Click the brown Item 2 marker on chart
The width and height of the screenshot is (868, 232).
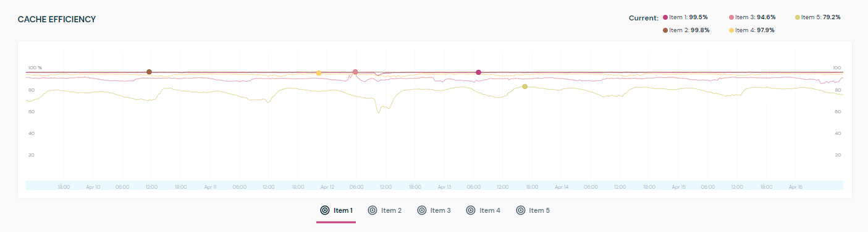click(149, 72)
